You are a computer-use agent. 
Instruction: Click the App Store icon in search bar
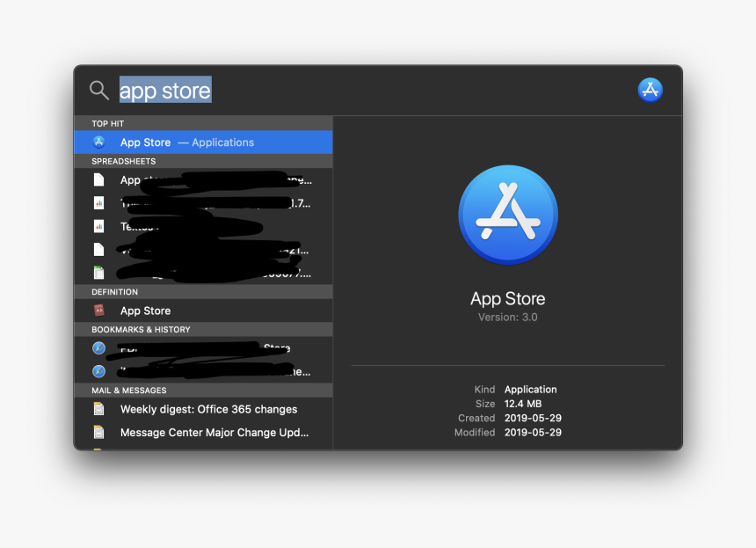pos(650,91)
